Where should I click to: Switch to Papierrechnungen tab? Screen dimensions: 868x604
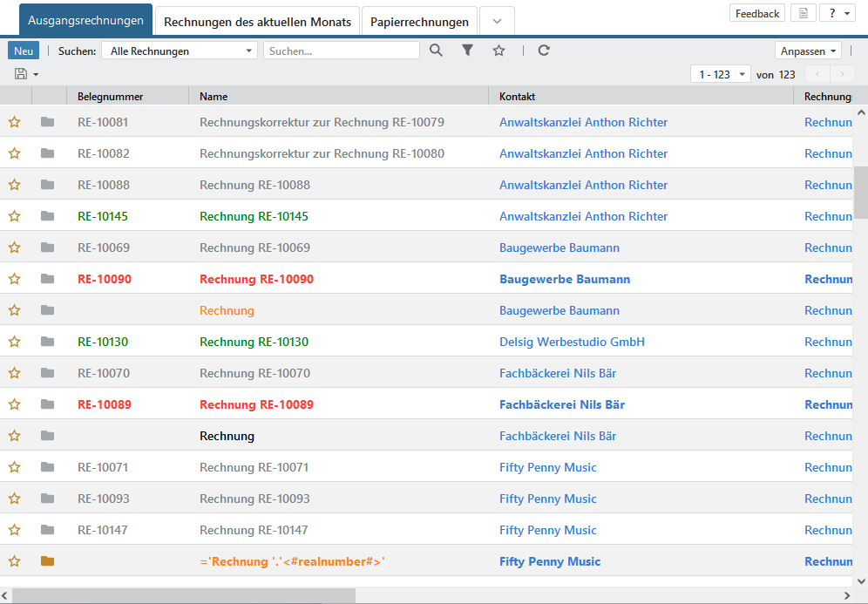point(419,22)
